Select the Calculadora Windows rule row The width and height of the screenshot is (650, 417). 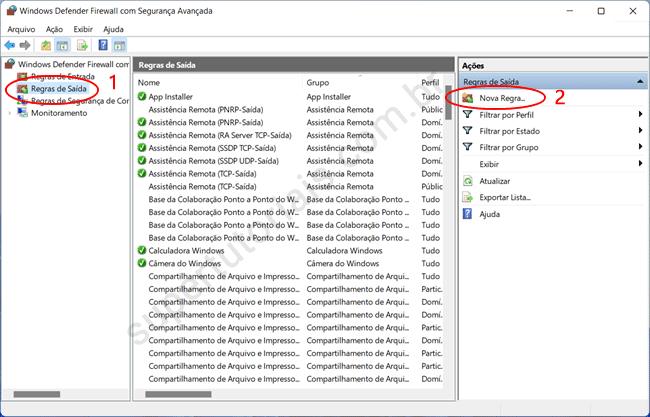tap(192, 250)
